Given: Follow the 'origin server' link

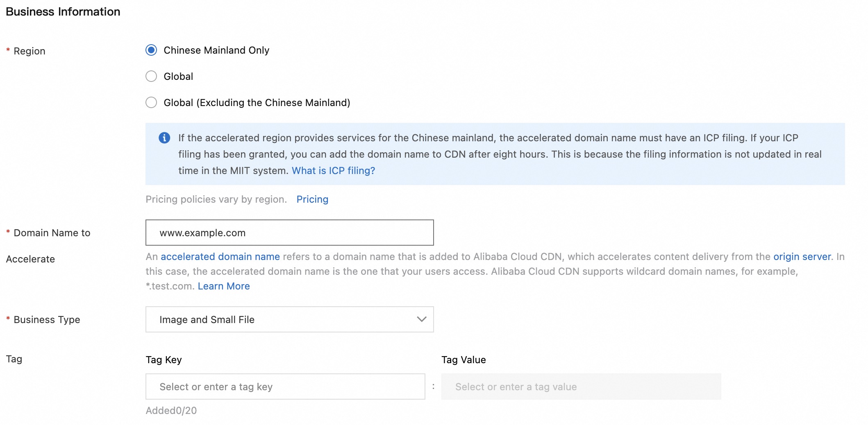Looking at the screenshot, I should (x=802, y=257).
